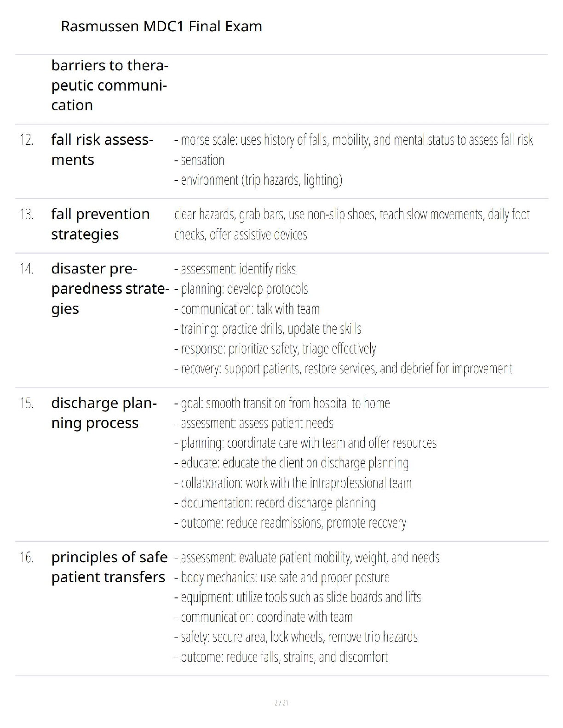Viewport: 563px width, 728px height.
Task: Click the 'recovery: support patients' line
Action: pyautogui.click(x=343, y=369)
